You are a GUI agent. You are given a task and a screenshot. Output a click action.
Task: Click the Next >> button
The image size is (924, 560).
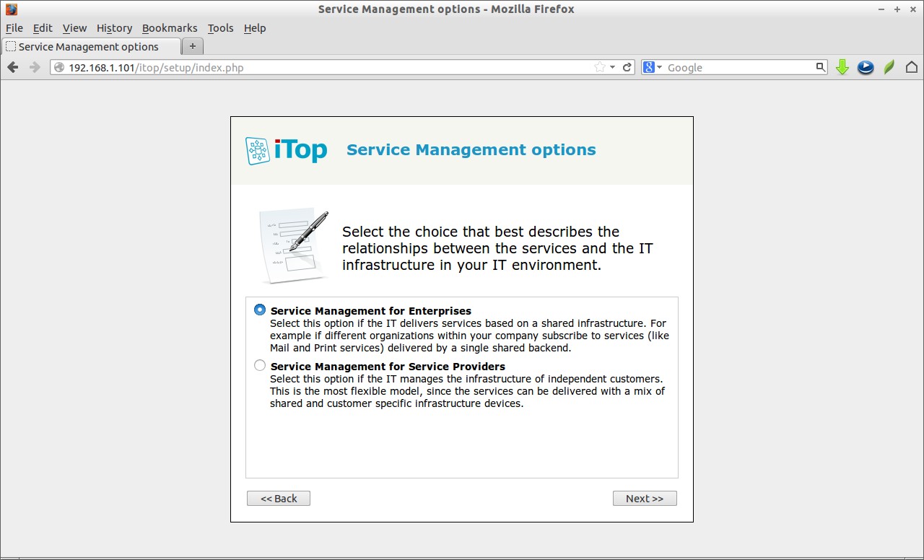(645, 499)
